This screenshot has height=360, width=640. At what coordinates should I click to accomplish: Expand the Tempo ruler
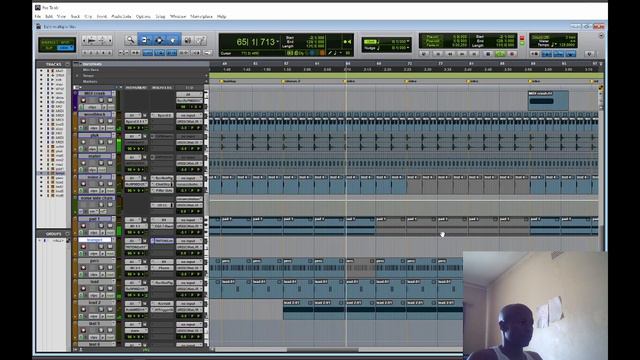tap(77, 76)
